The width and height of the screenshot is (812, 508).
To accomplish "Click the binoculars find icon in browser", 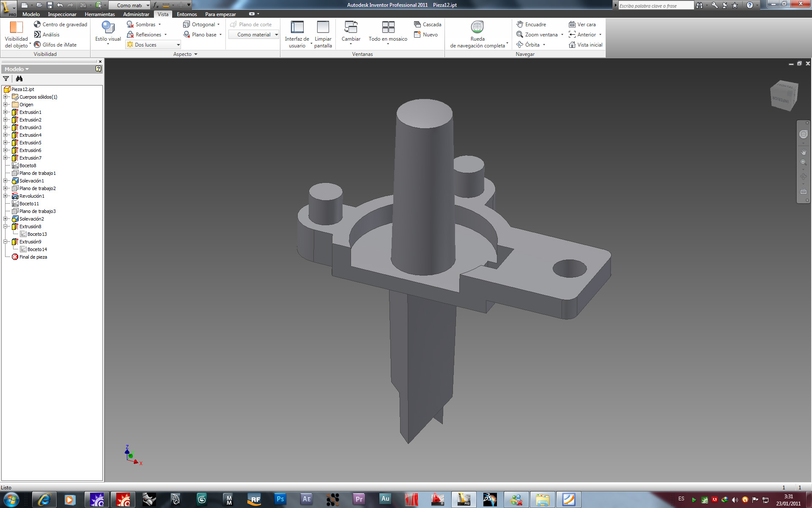I will click(19, 79).
